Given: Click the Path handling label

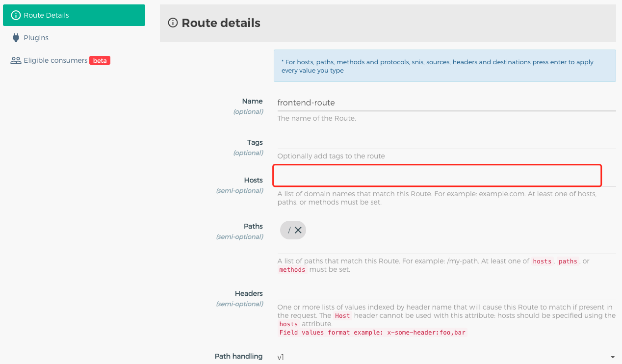Looking at the screenshot, I should [x=238, y=356].
